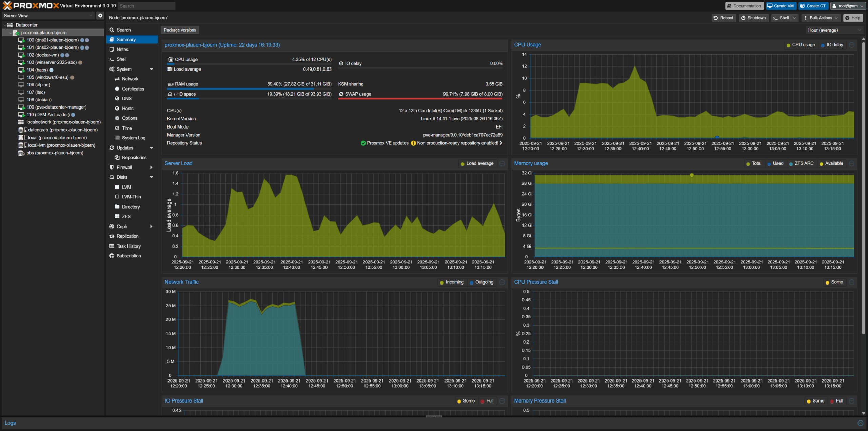Click the Create VM button
The image size is (868, 431).
tap(781, 6)
